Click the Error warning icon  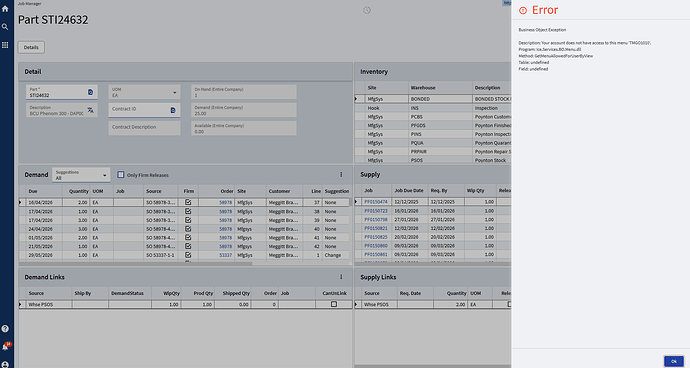click(523, 11)
